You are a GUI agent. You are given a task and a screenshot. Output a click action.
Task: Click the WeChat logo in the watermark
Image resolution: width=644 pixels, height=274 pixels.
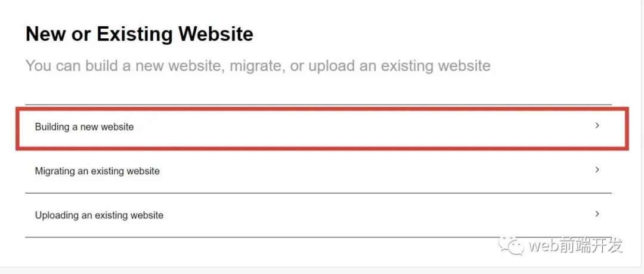[512, 245]
